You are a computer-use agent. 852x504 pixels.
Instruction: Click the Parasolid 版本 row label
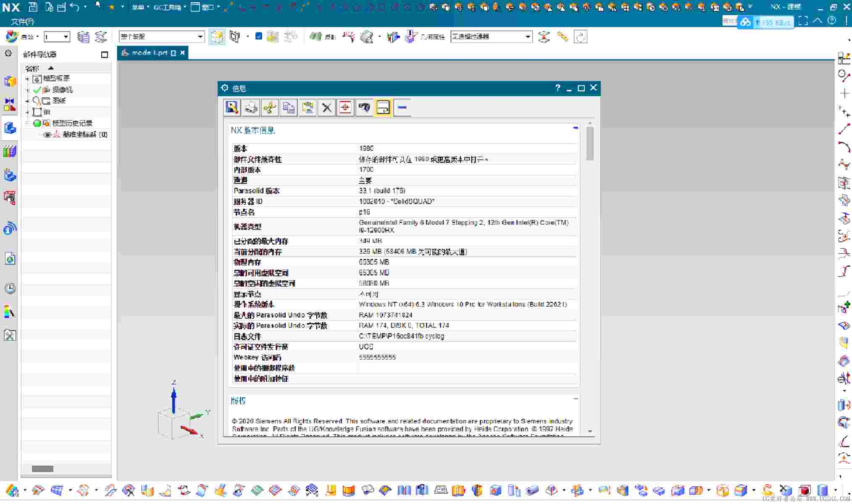coord(256,191)
